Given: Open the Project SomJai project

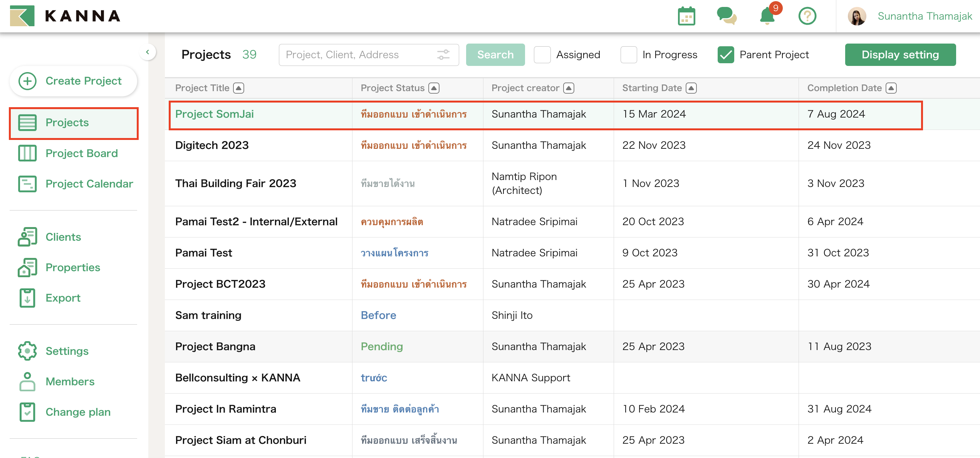Looking at the screenshot, I should 215,114.
